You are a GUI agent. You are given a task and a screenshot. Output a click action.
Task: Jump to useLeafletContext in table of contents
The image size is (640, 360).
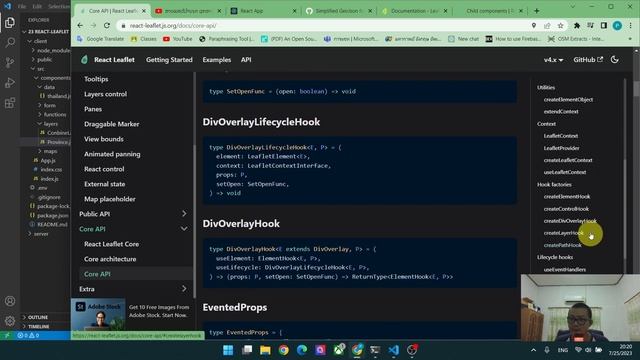tap(564, 172)
